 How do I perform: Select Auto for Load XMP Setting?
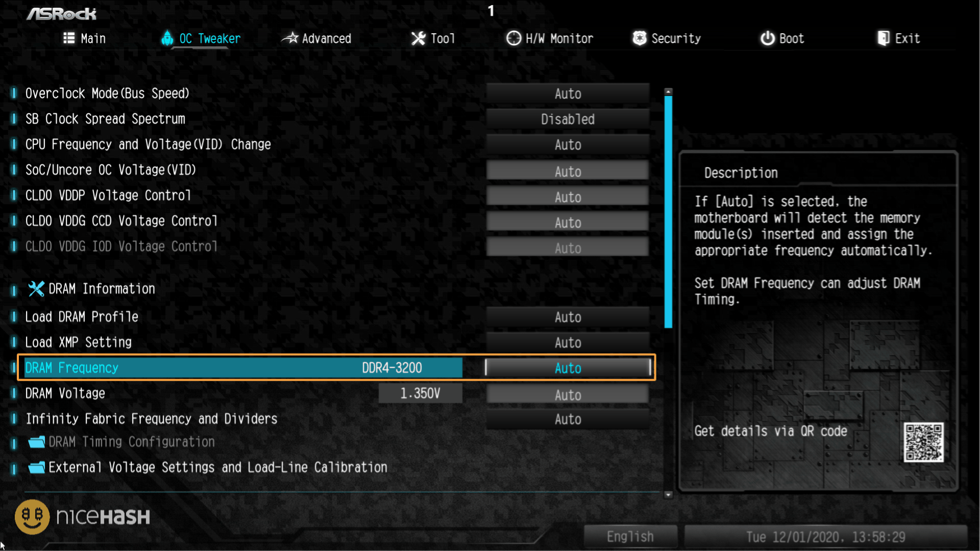click(568, 342)
